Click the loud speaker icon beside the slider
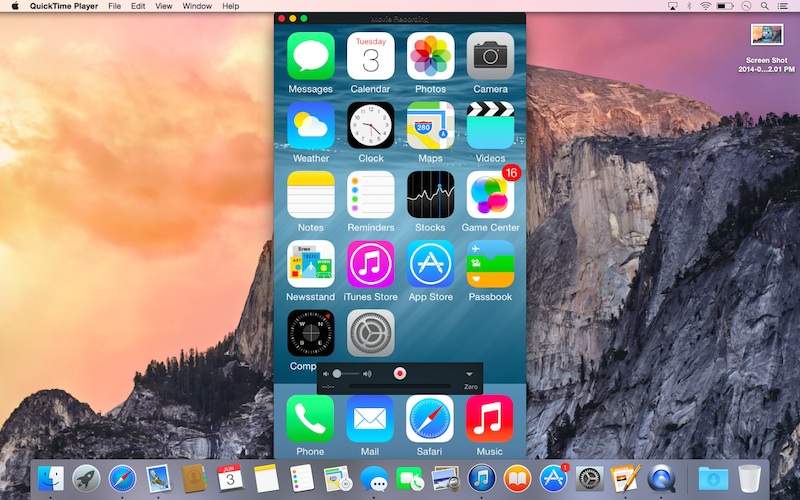Image resolution: width=800 pixels, height=500 pixels. (367, 373)
